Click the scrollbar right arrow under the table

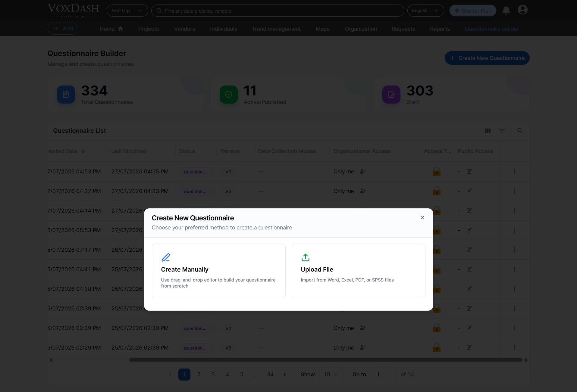[x=526, y=360]
